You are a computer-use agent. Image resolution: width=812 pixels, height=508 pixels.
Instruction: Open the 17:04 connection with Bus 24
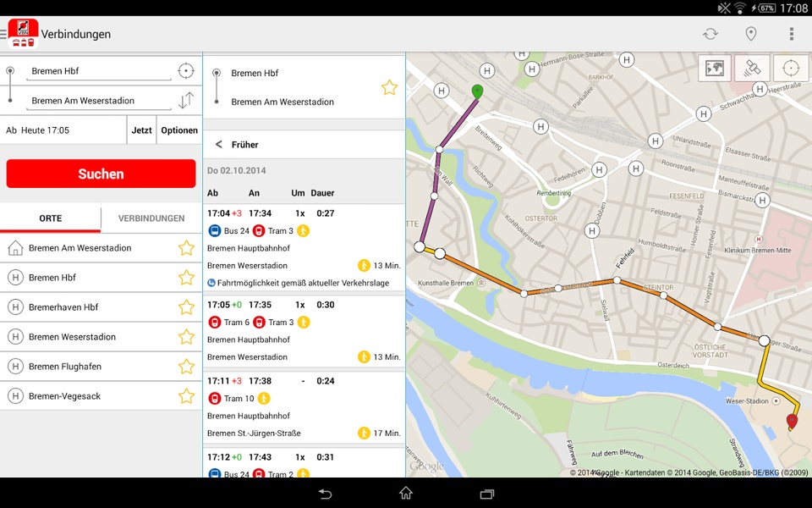[x=304, y=248]
